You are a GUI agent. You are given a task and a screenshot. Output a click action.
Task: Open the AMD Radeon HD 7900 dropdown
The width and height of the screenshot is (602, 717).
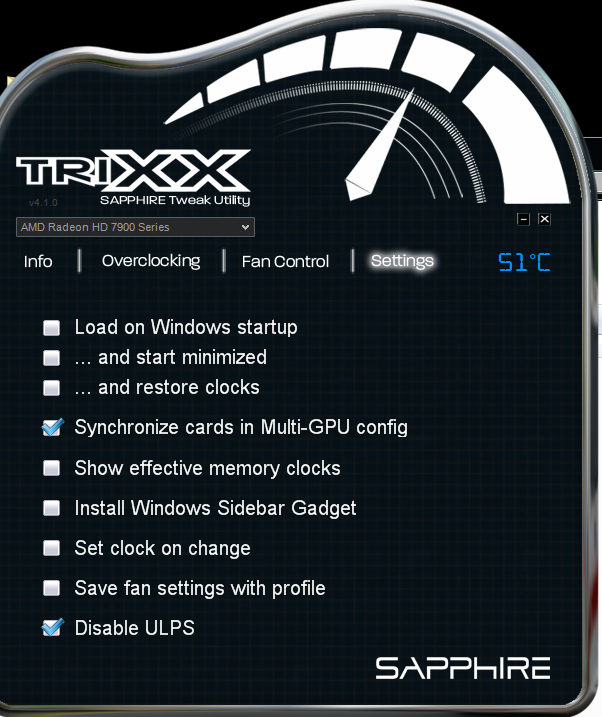click(x=135, y=227)
